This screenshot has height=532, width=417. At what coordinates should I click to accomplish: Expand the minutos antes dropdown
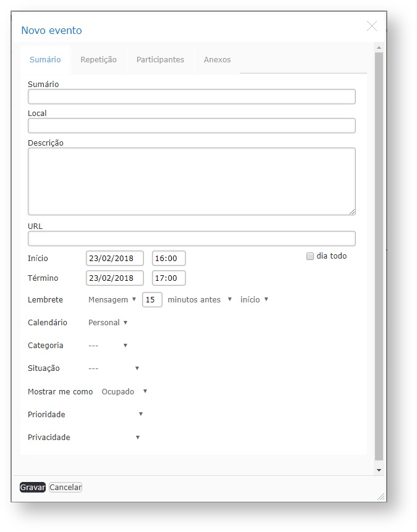pyautogui.click(x=200, y=300)
